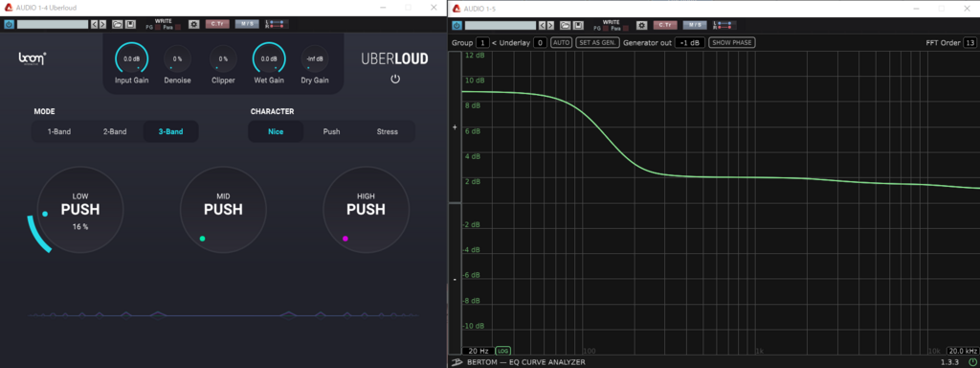The image size is (980, 368).
Task: Open Uberloud host settings gear
Action: coord(194,24)
